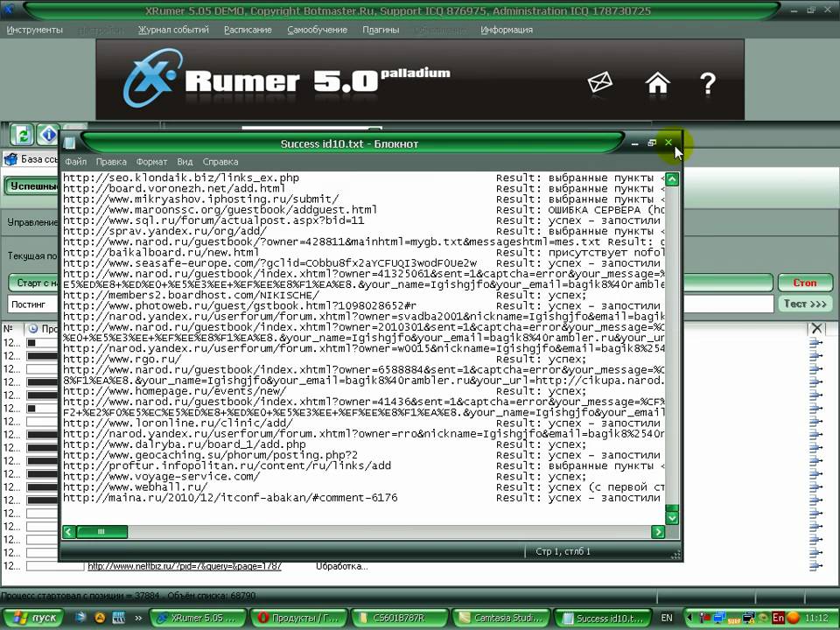Open the Инструменты menu
This screenshot has width=840, height=630.
pyautogui.click(x=35, y=30)
